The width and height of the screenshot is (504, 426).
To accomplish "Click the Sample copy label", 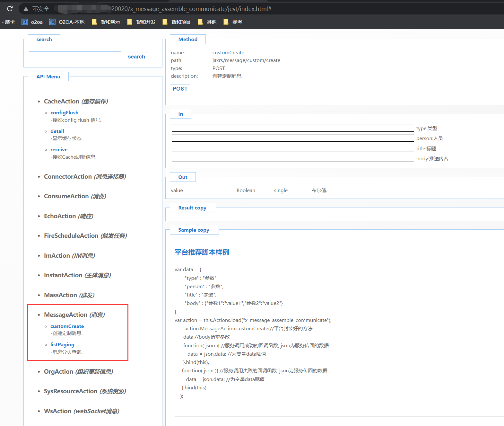I will [x=194, y=230].
